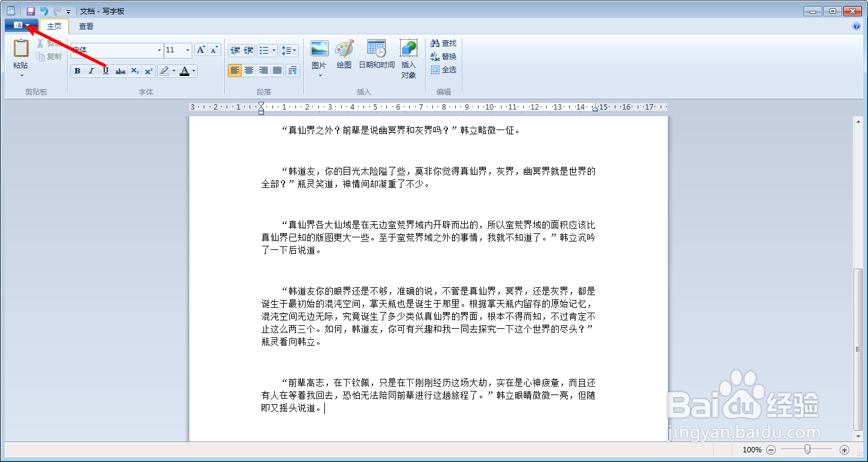Click the right indent marker on ruler
Viewport: 868px width, 462px height.
(595, 109)
